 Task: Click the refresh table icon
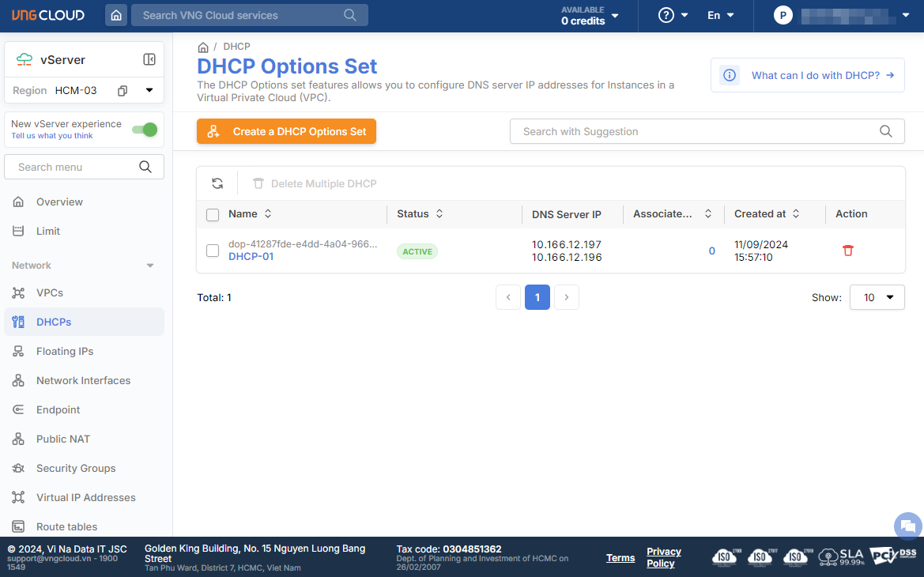click(x=217, y=183)
